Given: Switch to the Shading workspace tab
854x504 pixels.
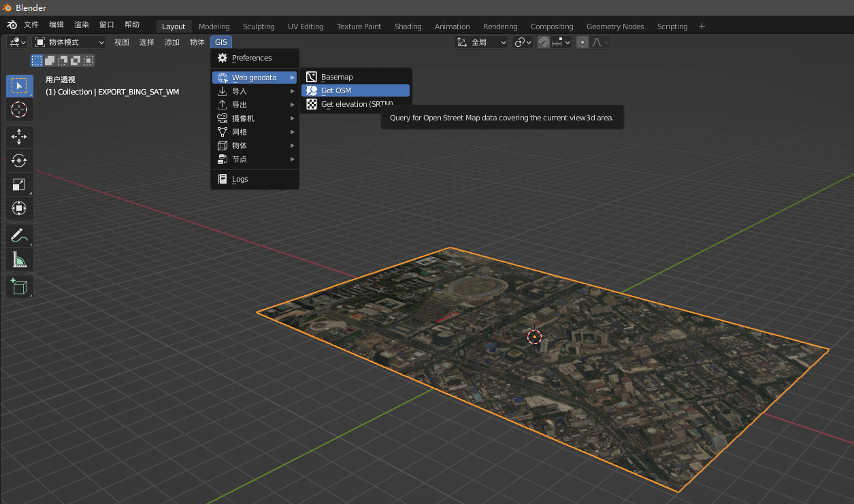Looking at the screenshot, I should [408, 27].
